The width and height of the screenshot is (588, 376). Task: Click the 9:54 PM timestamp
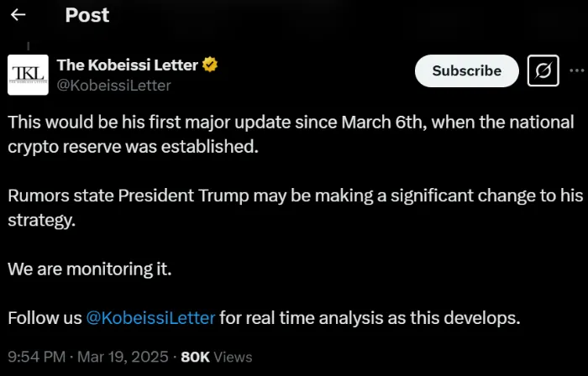(x=36, y=357)
